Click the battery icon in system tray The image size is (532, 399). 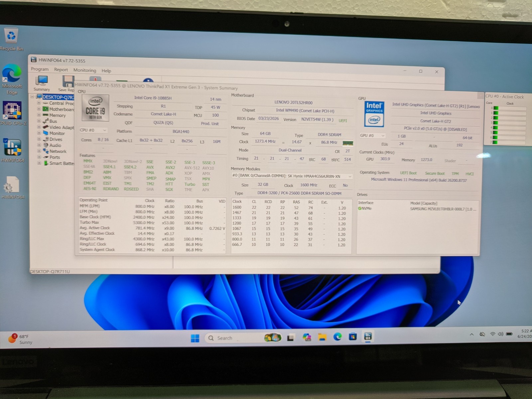click(x=509, y=334)
